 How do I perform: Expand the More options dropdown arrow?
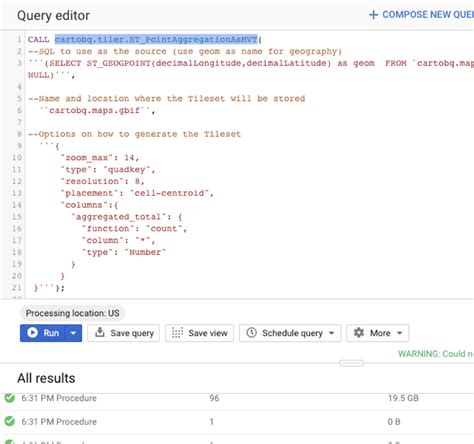point(399,333)
